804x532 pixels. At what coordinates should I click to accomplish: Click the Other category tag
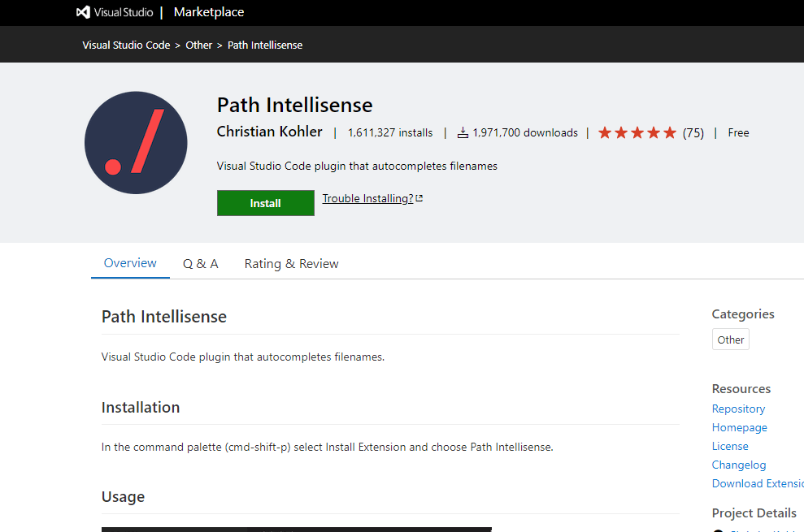tap(730, 340)
